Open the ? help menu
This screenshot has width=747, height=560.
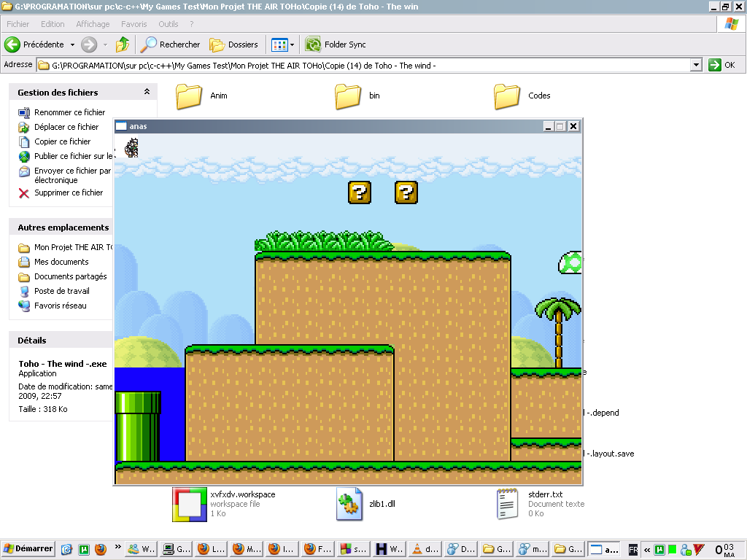[x=192, y=24]
